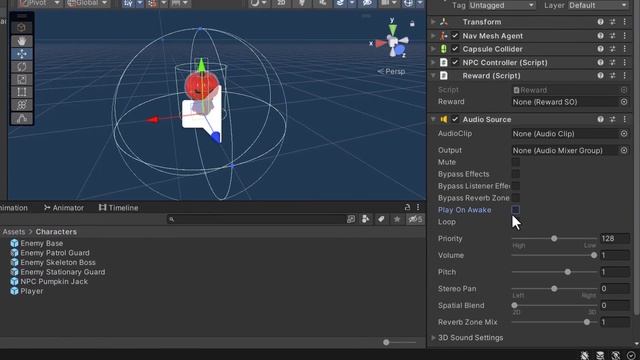Click the Priority slider

[x=554, y=238]
